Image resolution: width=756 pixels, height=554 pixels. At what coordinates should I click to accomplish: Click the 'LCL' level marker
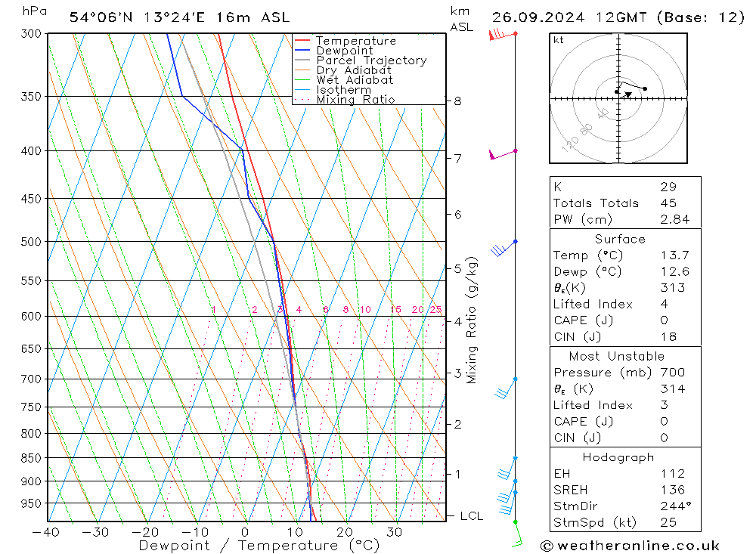click(x=472, y=516)
